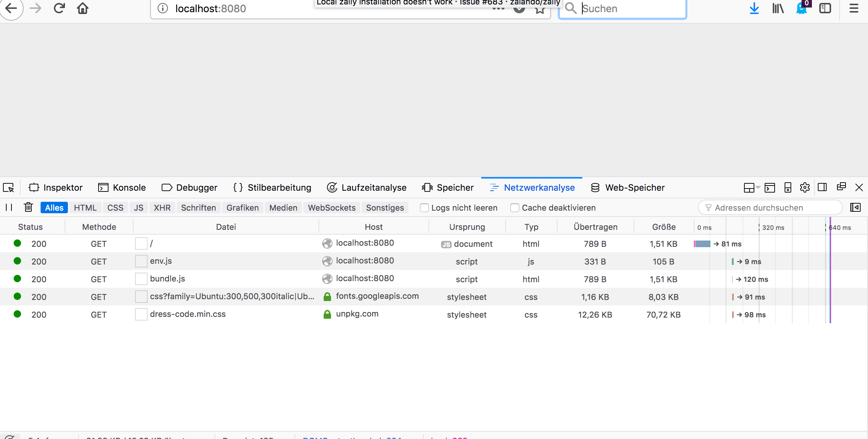
Task: Enable the Cache deaktivieren checkbox
Action: [514, 208]
